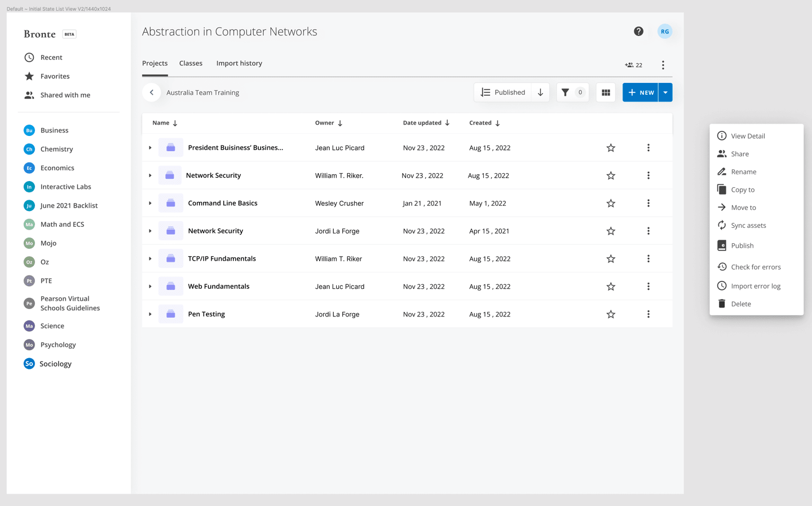This screenshot has width=812, height=506.
Task: Expand the TCP/IP Fundamentals project row
Action: (x=150, y=258)
